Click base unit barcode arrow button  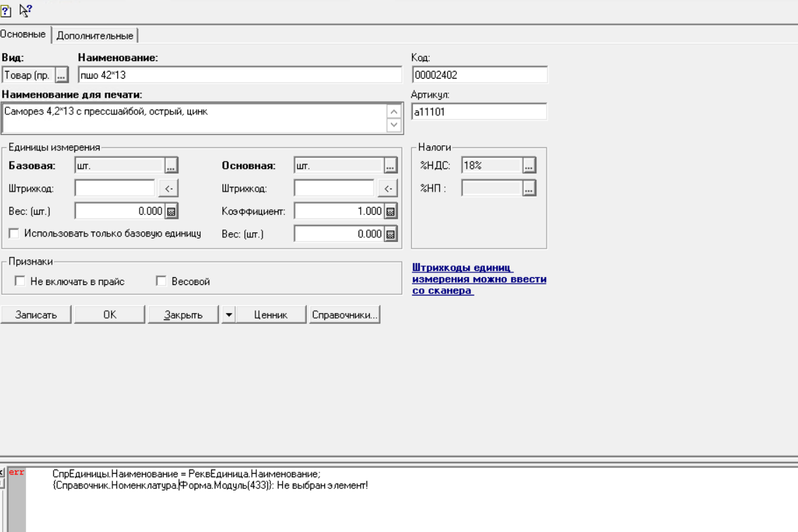(x=168, y=188)
